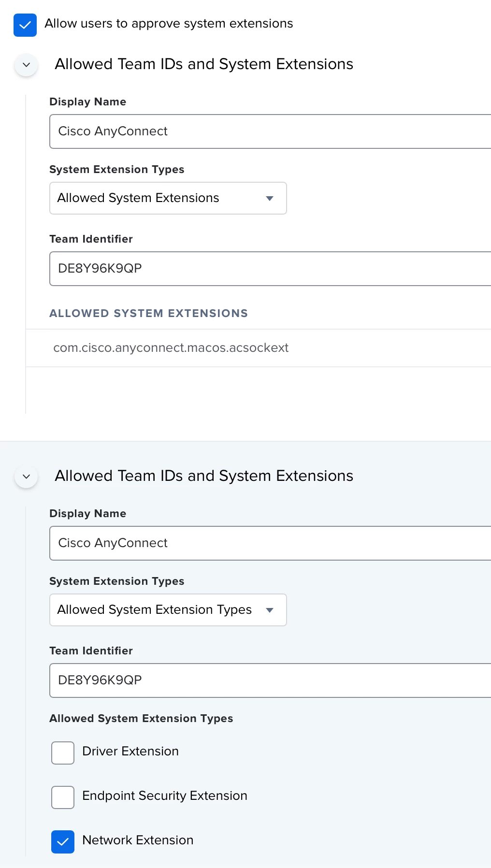Select com.cisco.anyconnect.macos.acsockext extension row
Viewport: 491px width, 868px height.
pyautogui.click(x=259, y=348)
